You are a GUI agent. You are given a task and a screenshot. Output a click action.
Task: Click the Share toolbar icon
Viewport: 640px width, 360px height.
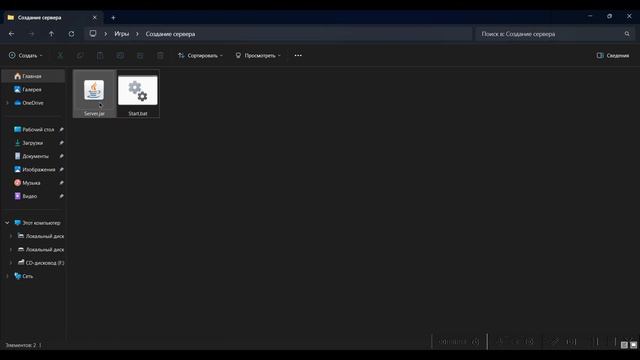click(x=140, y=56)
